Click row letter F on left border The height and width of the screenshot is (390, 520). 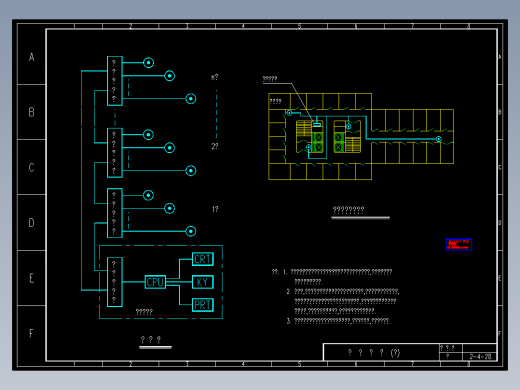pyautogui.click(x=31, y=333)
